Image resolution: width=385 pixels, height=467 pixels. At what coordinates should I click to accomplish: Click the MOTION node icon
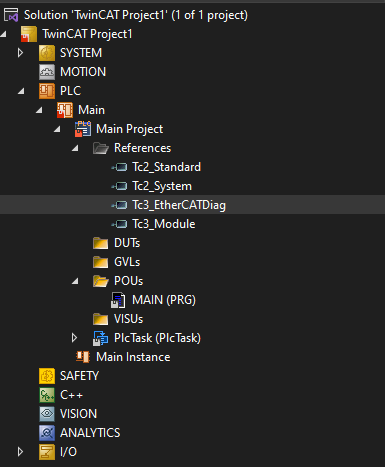[47, 72]
